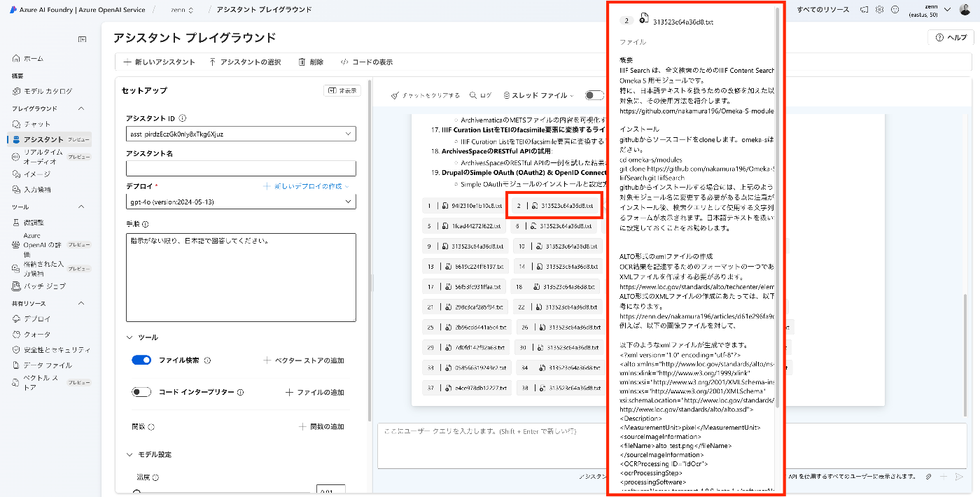Collapse the ツール sidebar section
980x497 pixels.
point(81,206)
